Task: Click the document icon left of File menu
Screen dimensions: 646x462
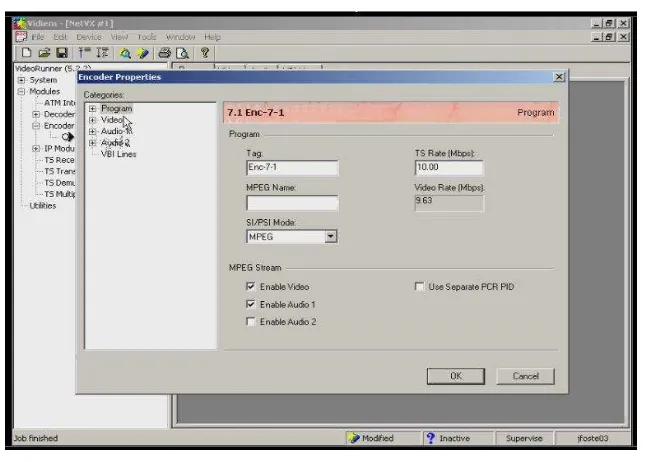Action: (21, 37)
